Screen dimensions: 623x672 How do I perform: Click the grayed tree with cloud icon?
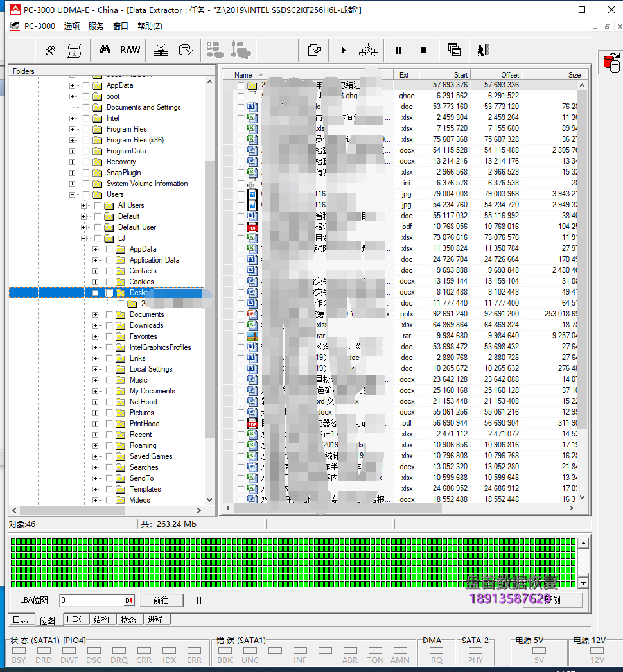coord(241,50)
